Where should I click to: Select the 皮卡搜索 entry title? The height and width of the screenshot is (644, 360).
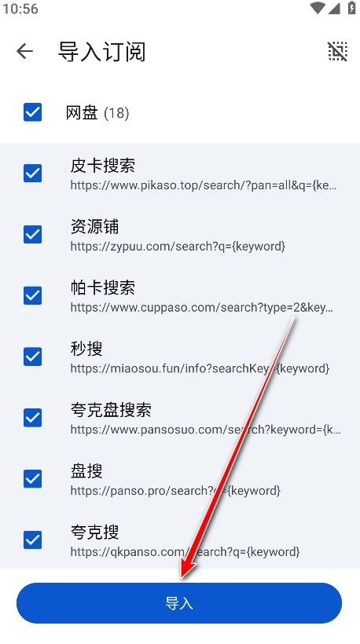pos(103,166)
